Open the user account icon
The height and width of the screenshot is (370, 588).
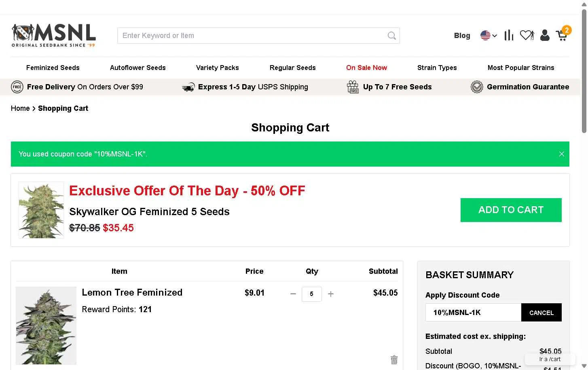[x=545, y=36]
